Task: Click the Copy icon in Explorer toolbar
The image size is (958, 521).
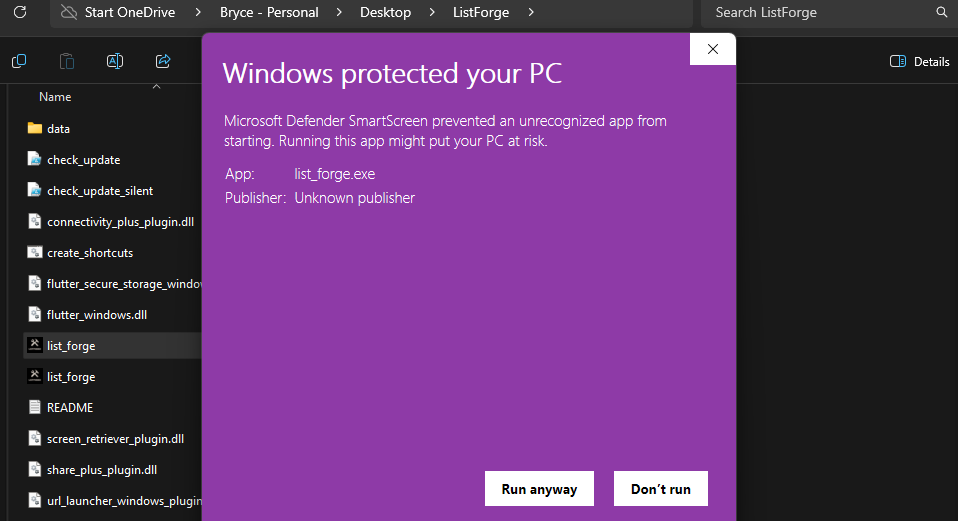Action: [x=19, y=61]
